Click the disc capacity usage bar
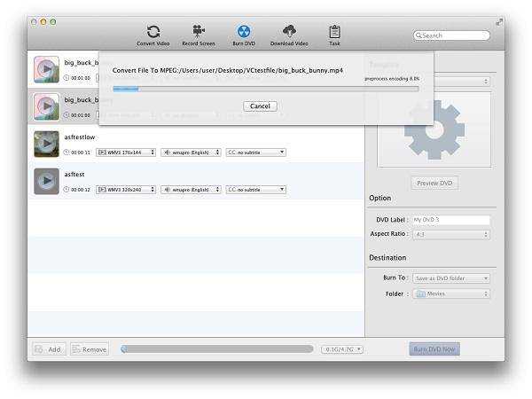532x399 pixels. pos(217,349)
